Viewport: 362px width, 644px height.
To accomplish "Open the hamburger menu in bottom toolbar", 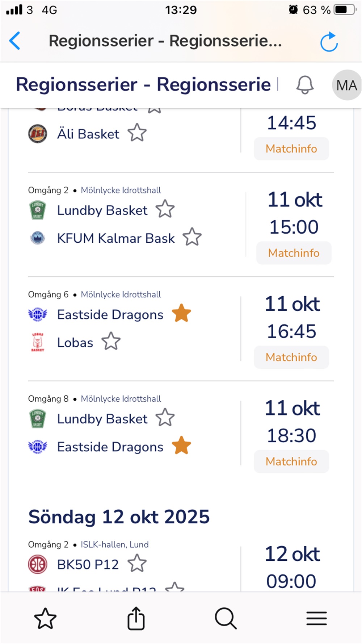I will (x=316, y=618).
